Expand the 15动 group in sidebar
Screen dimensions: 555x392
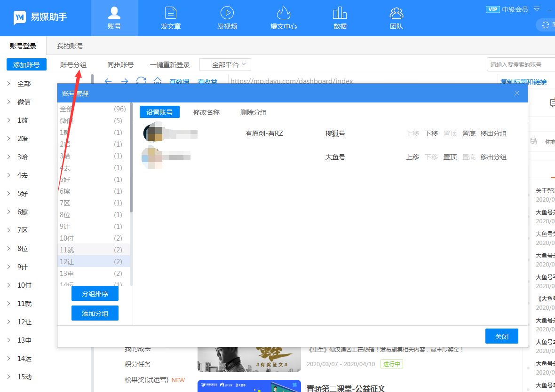tap(8, 377)
